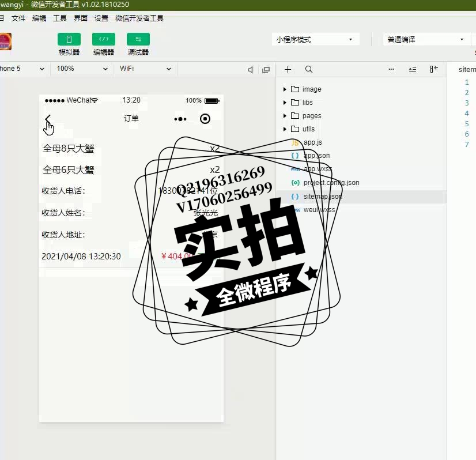476x460 pixels.
Task: Click the 收货人电话 label
Action: [63, 191]
